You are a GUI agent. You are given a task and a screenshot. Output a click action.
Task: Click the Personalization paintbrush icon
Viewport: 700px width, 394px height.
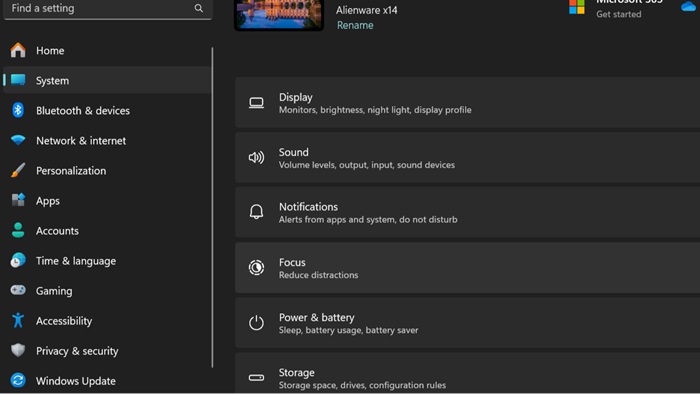coord(18,170)
